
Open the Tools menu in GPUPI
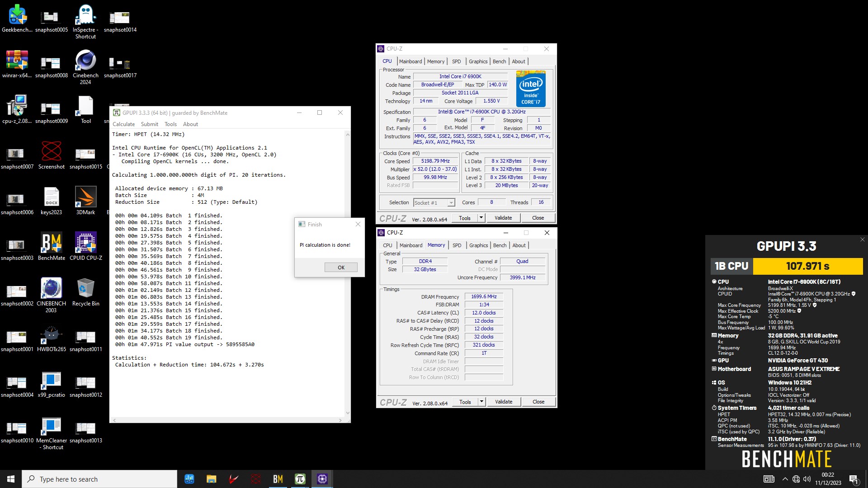170,124
